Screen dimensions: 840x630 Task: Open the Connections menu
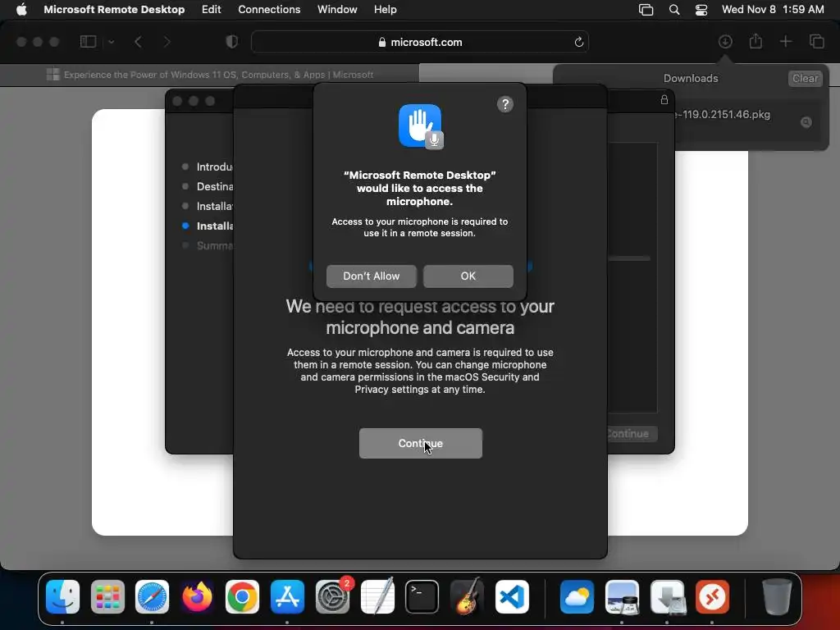click(x=269, y=9)
